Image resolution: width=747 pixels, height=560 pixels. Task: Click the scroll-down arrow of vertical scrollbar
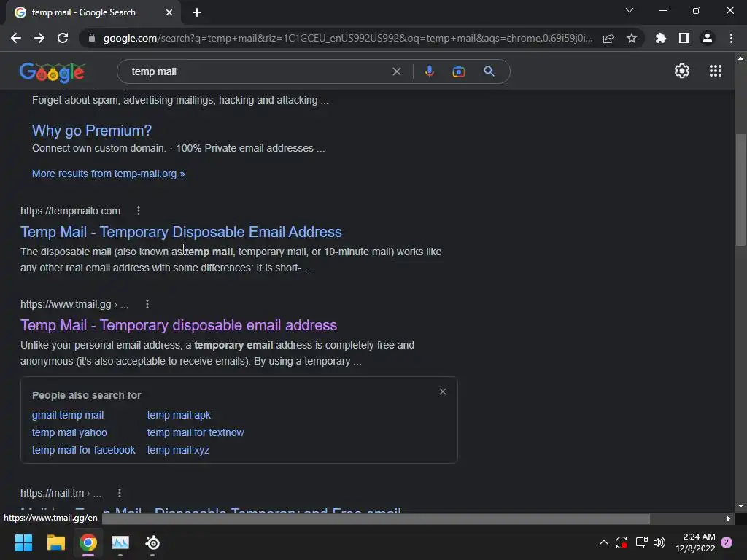tap(740, 506)
